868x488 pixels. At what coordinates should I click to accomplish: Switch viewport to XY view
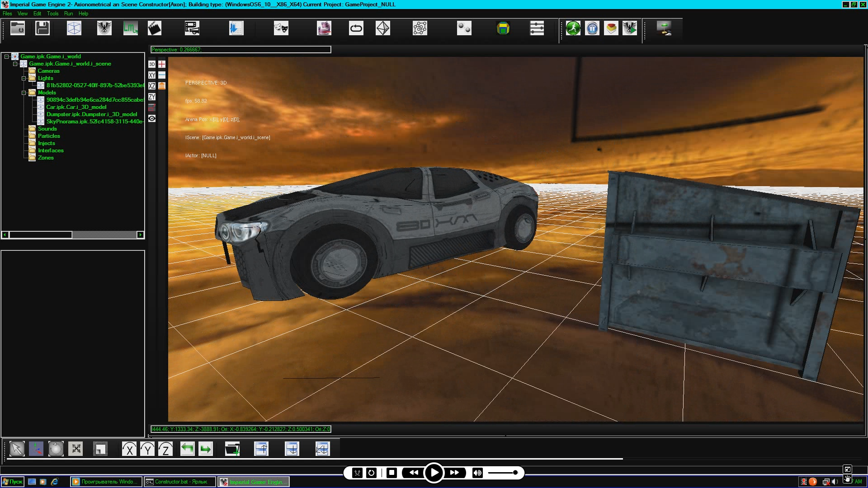(x=152, y=75)
